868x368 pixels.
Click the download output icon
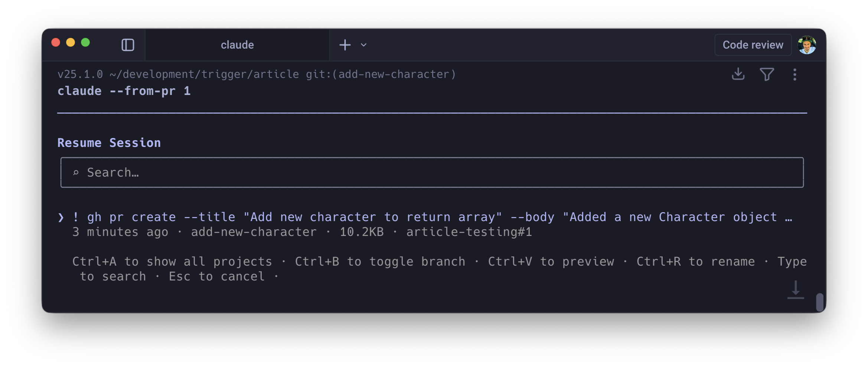click(x=738, y=74)
